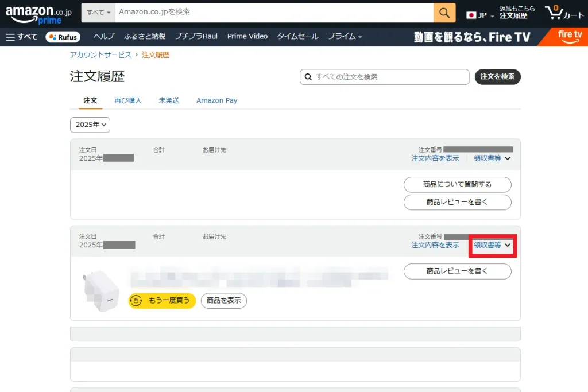Open the Amazon.co.jp prime logo home

point(38,15)
